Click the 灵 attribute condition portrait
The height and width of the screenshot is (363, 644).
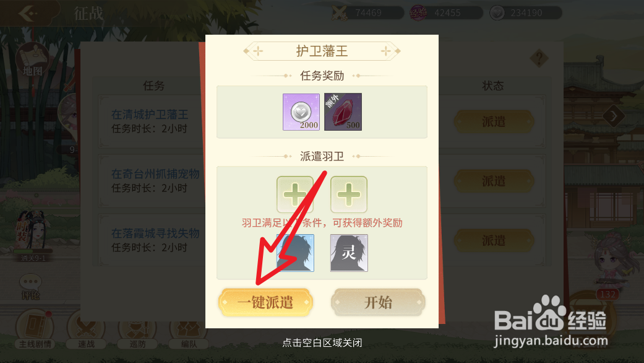[x=349, y=253]
